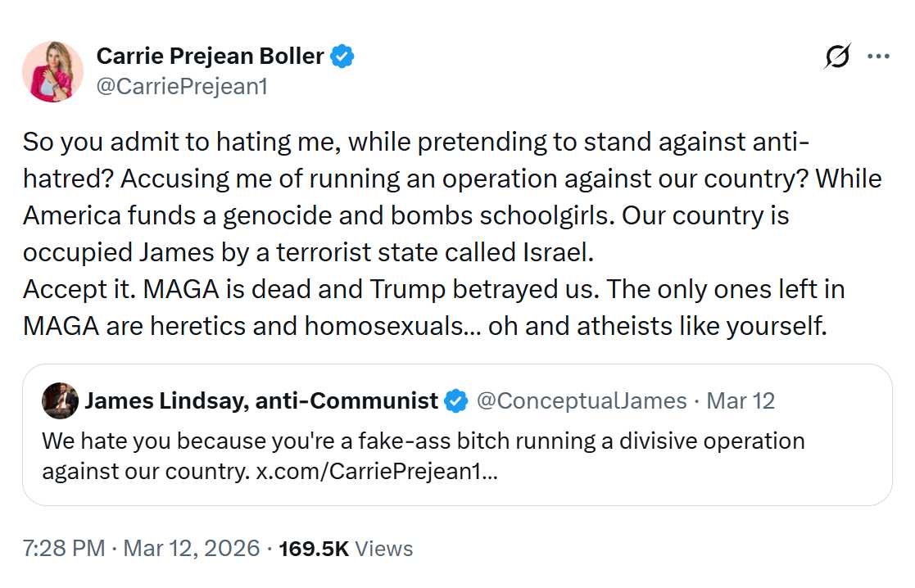915x588 pixels.
Task: Open the Carrie Prejean Boller display name
Action: tap(210, 57)
